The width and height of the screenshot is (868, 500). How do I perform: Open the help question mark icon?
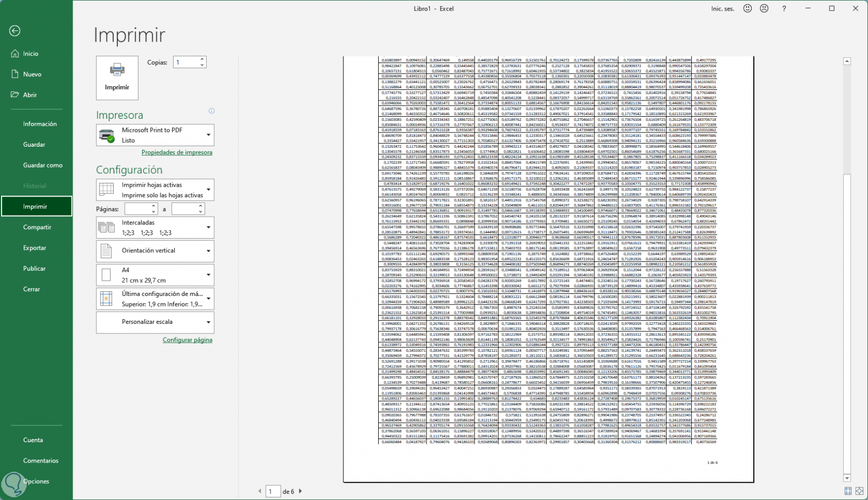(x=784, y=8)
